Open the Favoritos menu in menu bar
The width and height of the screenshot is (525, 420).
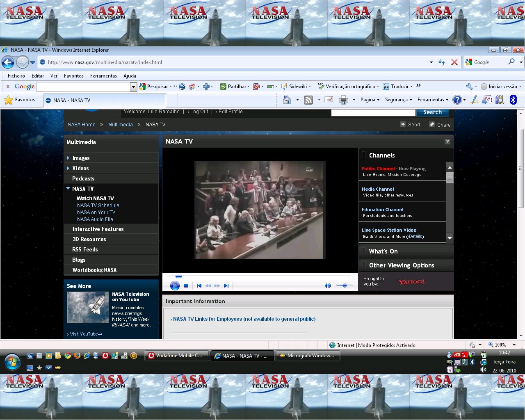(74, 76)
